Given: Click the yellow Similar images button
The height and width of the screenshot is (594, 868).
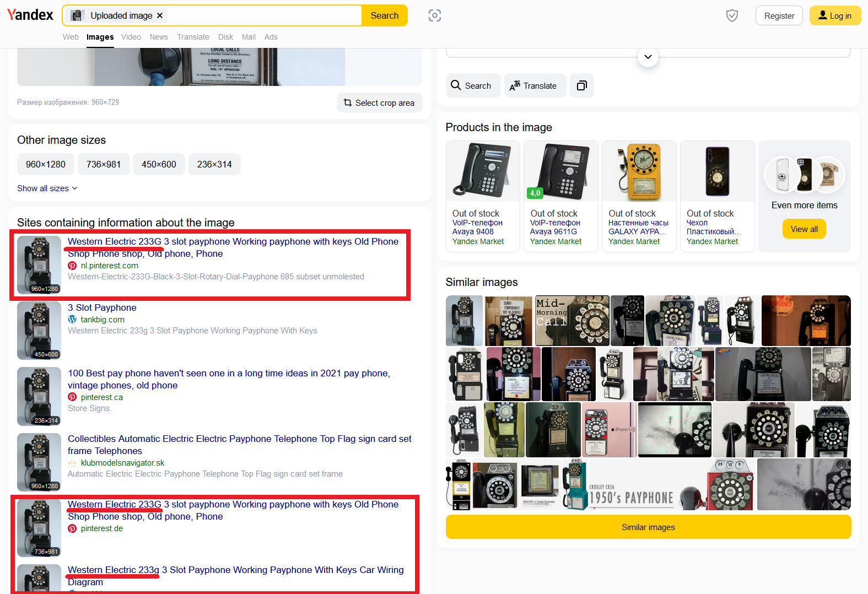Looking at the screenshot, I should pyautogui.click(x=648, y=527).
